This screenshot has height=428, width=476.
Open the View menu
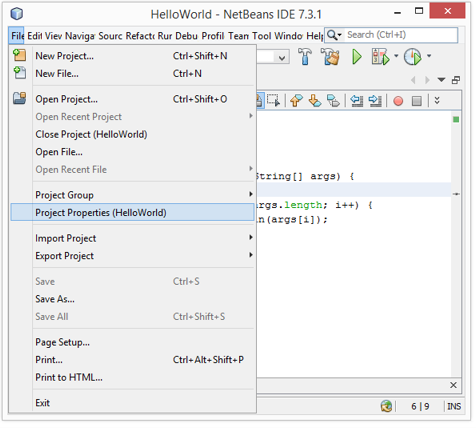53,35
